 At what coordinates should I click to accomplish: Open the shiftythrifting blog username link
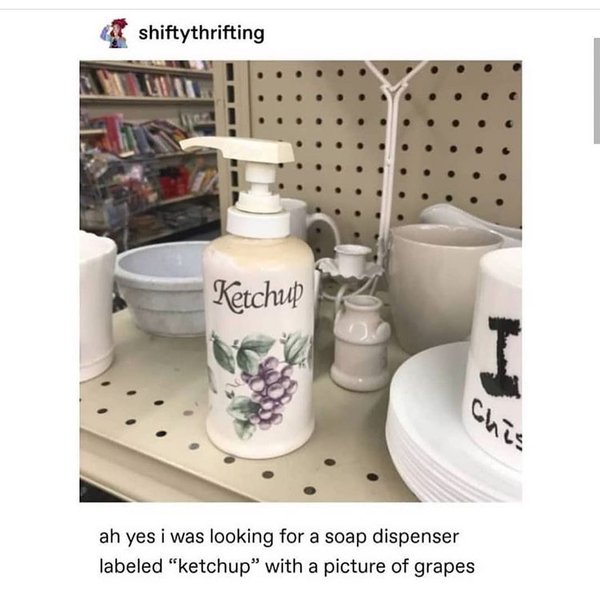201,33
